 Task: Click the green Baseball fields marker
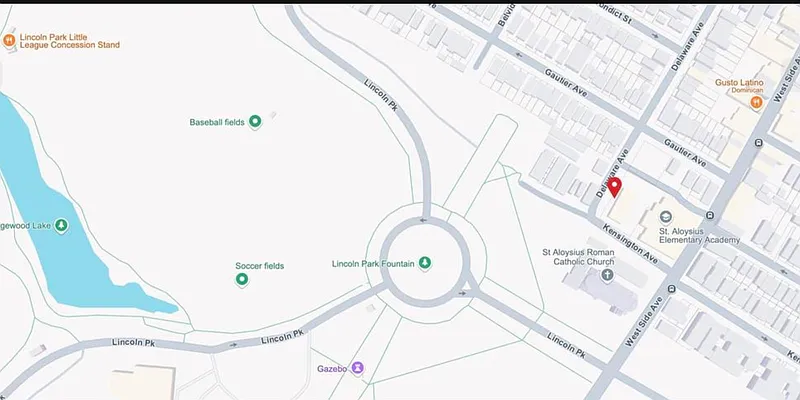pyautogui.click(x=255, y=122)
